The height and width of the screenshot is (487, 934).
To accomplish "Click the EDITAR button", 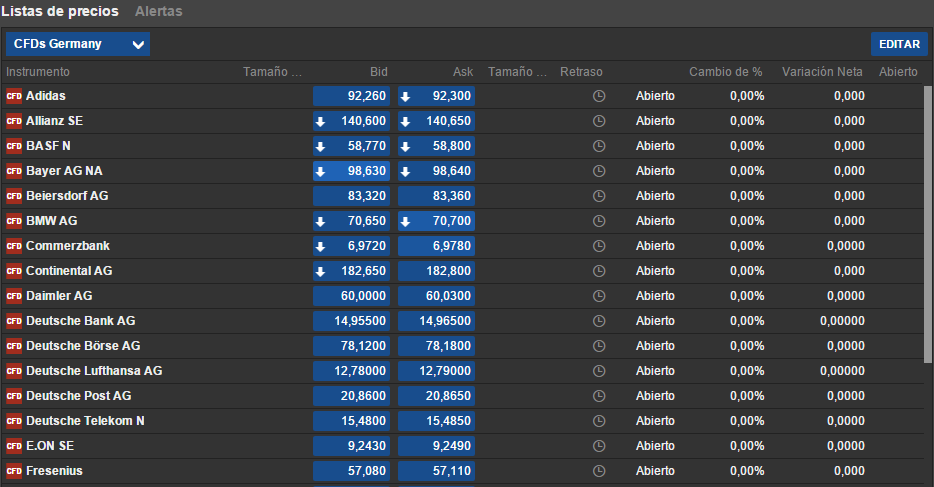I will [x=899, y=44].
